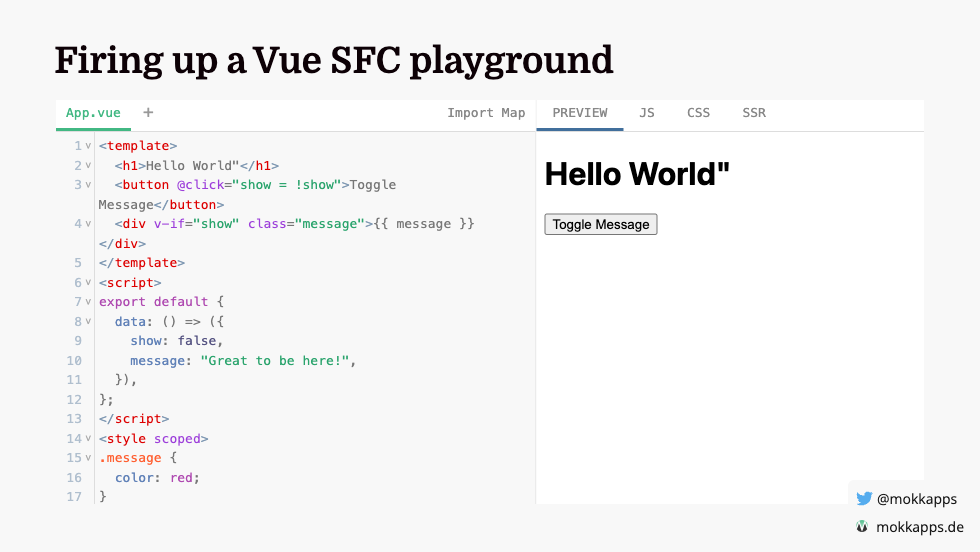The height and width of the screenshot is (552, 980).
Task: Click line number 12 in the gutter
Action: point(74,399)
